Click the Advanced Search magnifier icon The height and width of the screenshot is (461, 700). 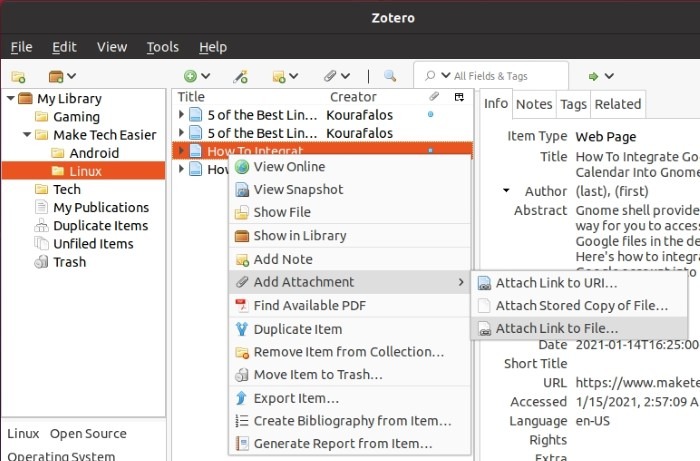(x=390, y=76)
